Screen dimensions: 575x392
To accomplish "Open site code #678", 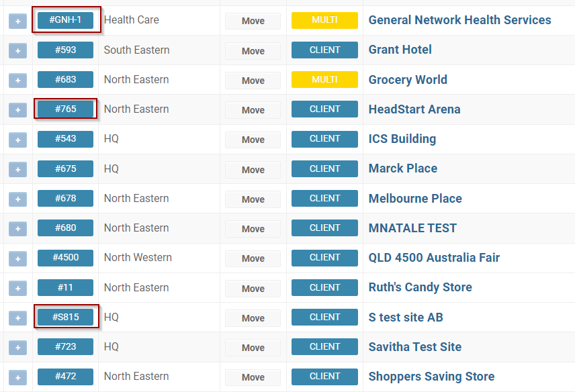I will pos(65,199).
